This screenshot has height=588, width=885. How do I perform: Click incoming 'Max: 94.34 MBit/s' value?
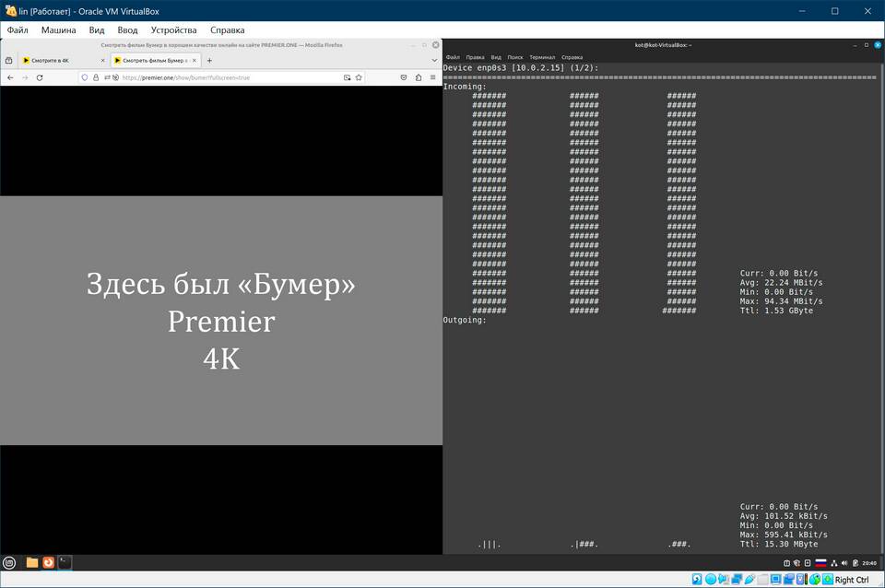(781, 301)
